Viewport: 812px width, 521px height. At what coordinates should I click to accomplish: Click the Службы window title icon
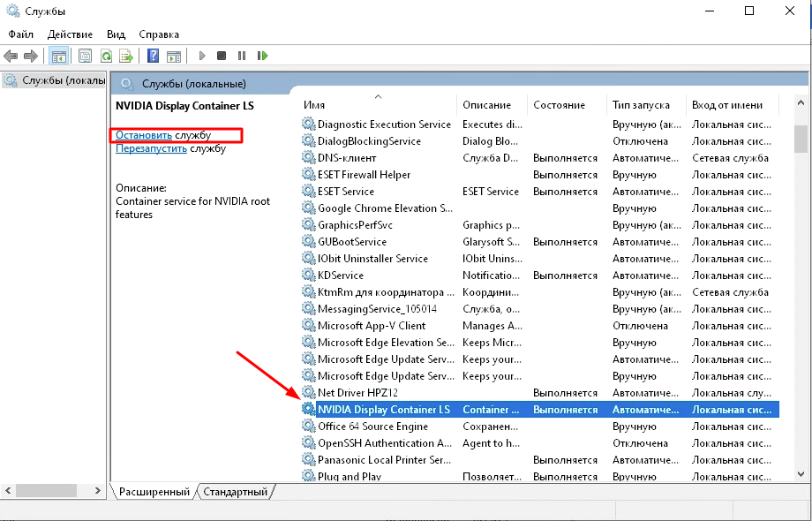click(13, 11)
